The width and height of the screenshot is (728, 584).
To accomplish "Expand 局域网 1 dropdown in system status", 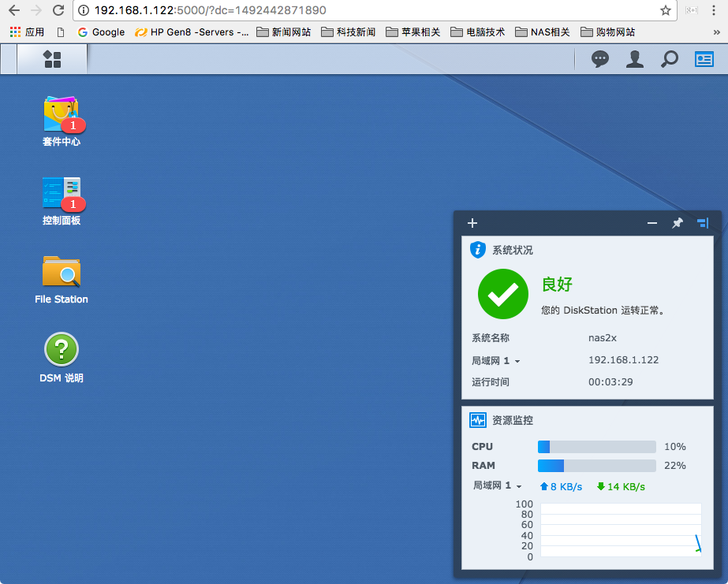I will (496, 361).
